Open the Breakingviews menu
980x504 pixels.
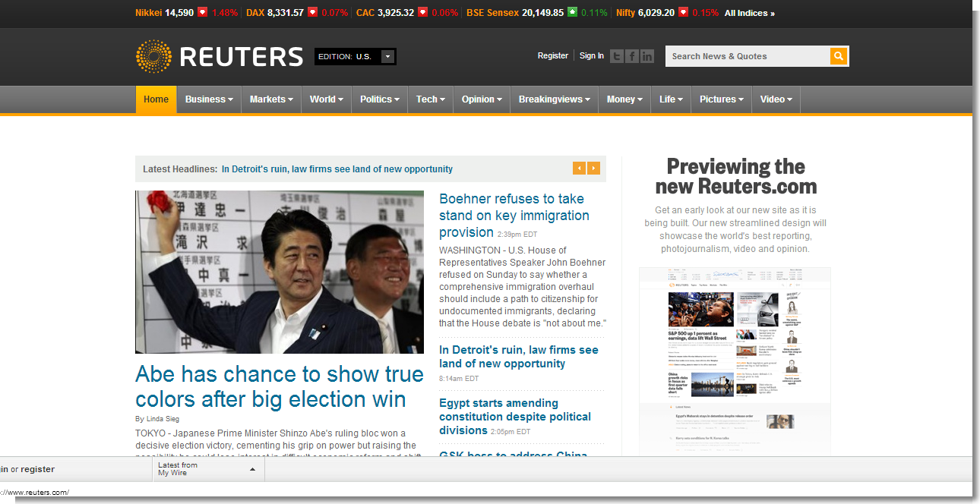tap(554, 99)
